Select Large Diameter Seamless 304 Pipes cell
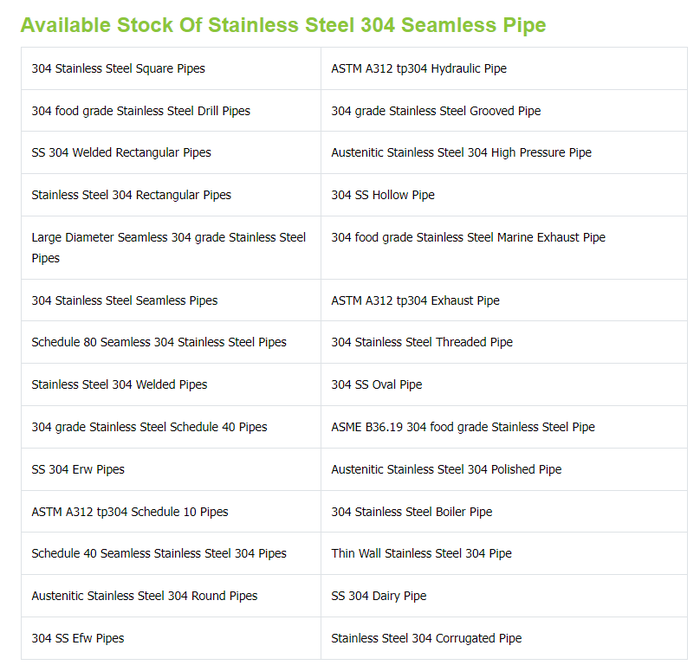 (x=168, y=247)
